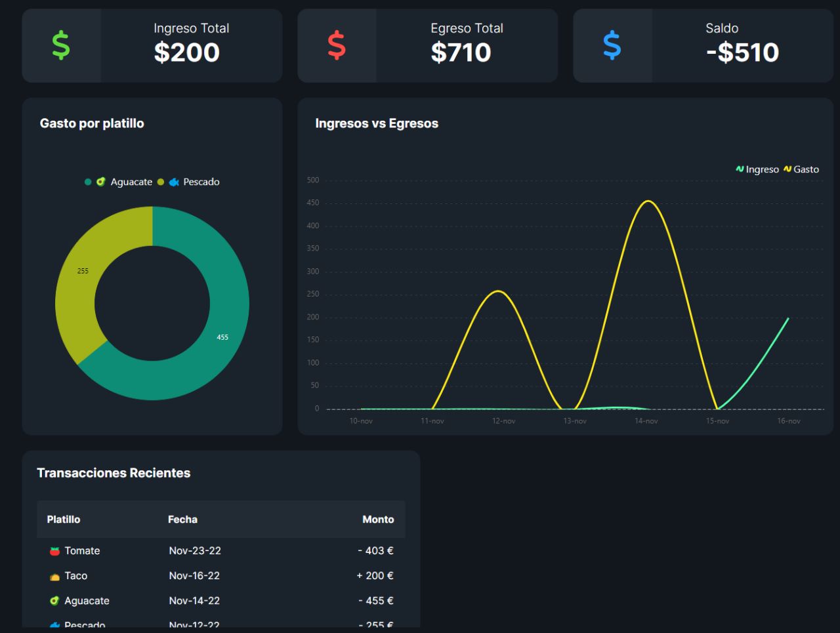Click the -$510 Saldo value
The height and width of the screenshot is (633, 840).
coord(742,52)
